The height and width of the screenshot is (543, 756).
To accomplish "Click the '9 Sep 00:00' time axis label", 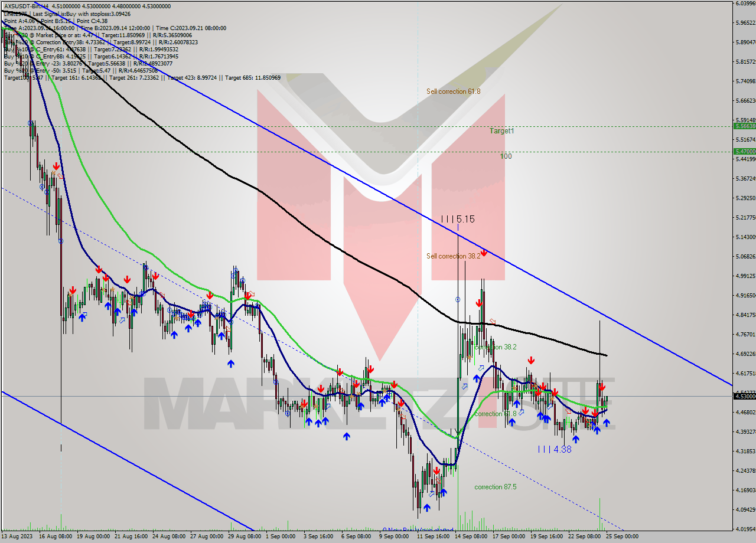I will [394, 537].
